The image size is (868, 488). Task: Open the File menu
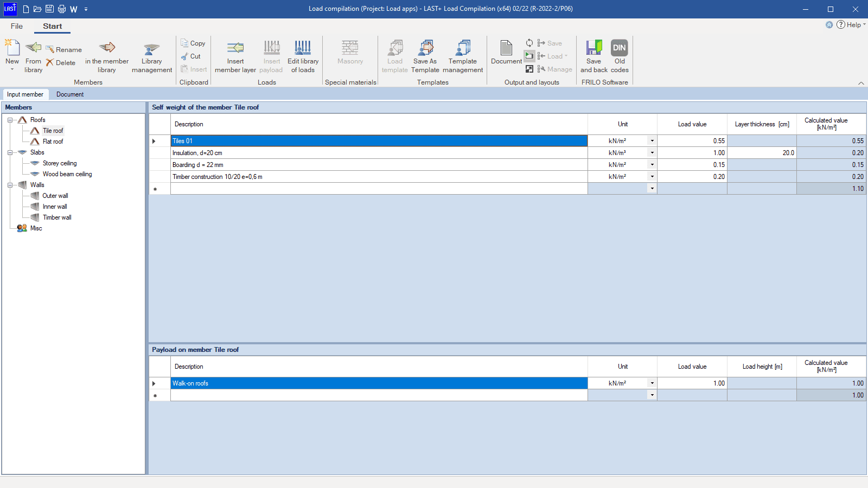[17, 26]
